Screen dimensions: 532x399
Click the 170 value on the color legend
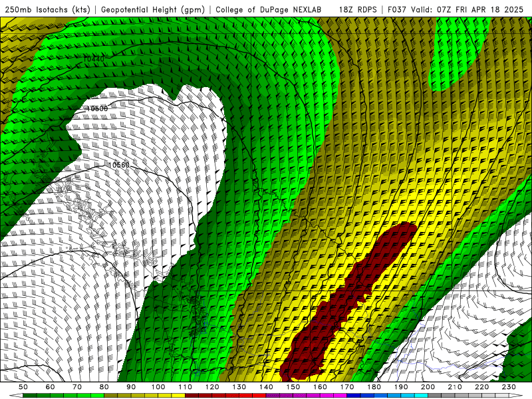tap(347, 387)
